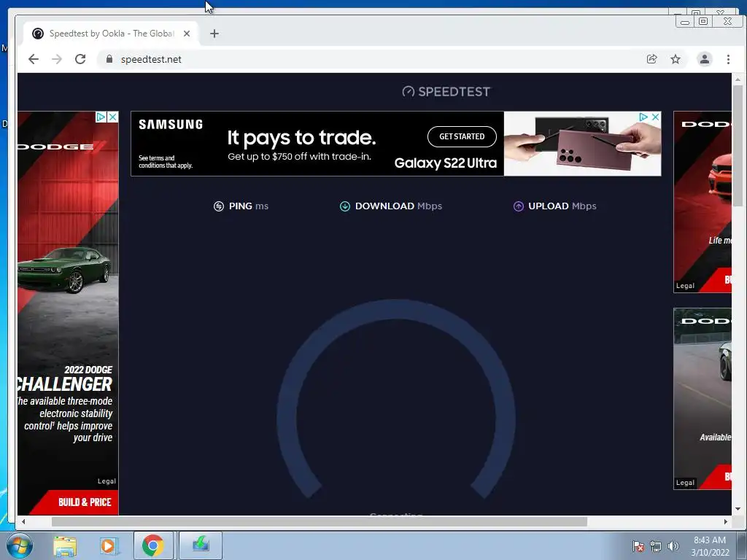Click BUILD & PRICE on Dodge ad
The height and width of the screenshot is (560, 747).
click(85, 502)
